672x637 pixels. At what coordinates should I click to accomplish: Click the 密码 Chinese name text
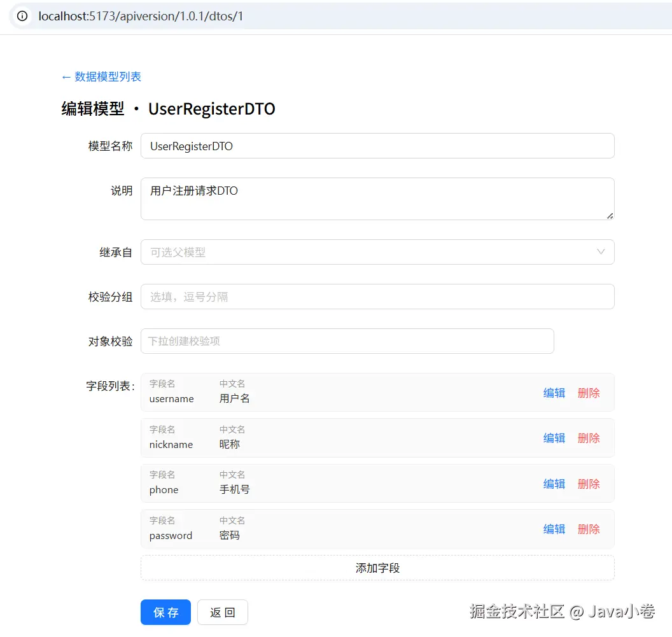click(229, 535)
